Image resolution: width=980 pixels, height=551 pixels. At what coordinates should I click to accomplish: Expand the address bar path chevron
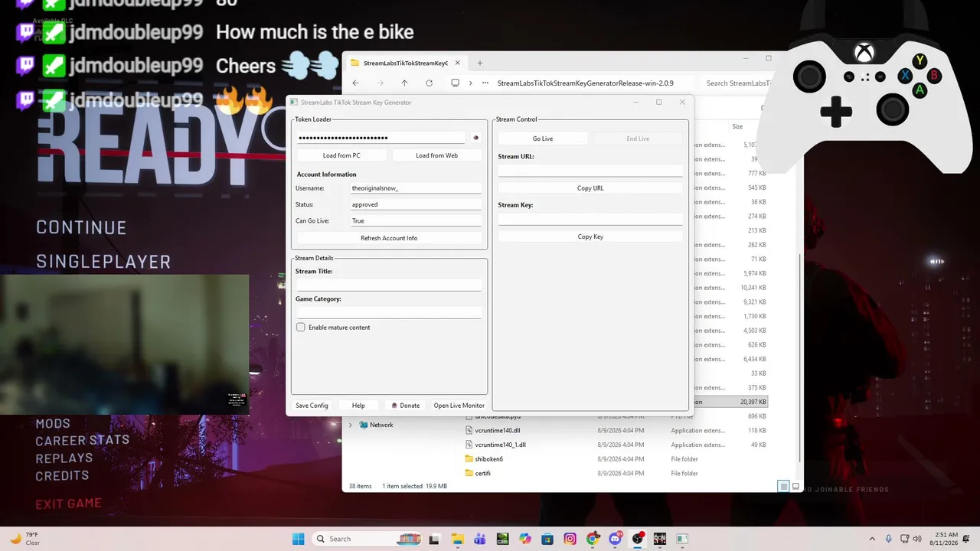point(470,83)
